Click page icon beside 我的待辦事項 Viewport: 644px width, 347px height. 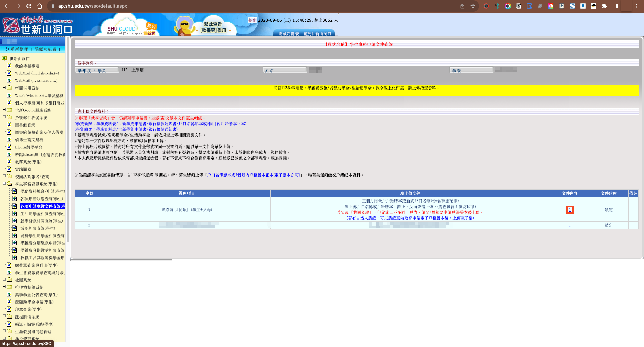pyautogui.click(x=9, y=66)
